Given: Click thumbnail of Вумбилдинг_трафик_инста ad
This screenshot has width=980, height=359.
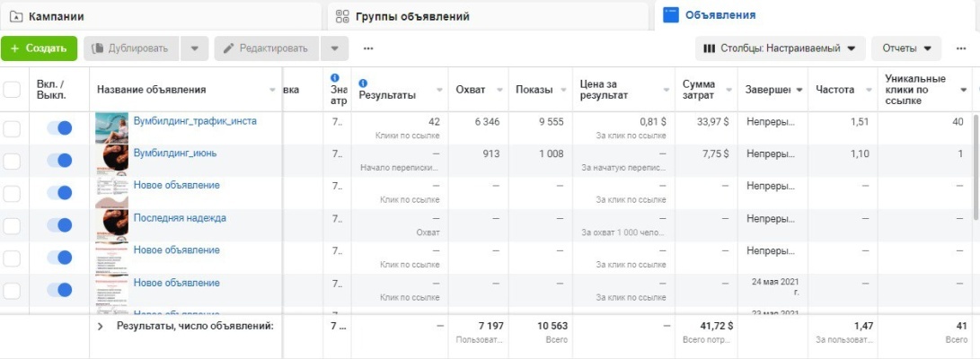Looking at the screenshot, I should click(112, 128).
